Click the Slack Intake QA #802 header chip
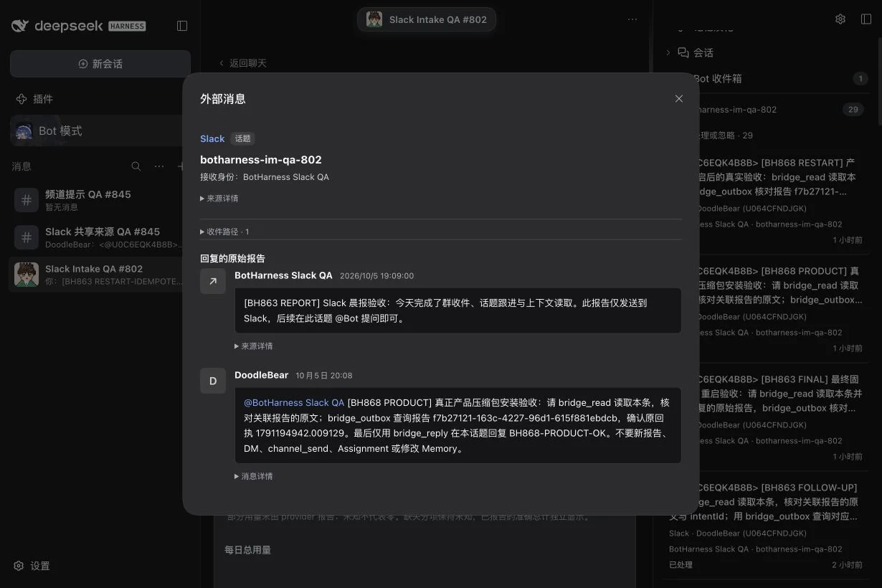This screenshot has height=588, width=882. click(x=427, y=19)
